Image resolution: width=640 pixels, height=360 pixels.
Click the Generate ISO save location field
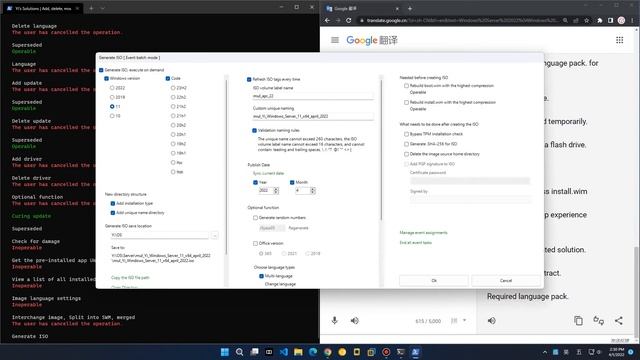[x=159, y=235]
